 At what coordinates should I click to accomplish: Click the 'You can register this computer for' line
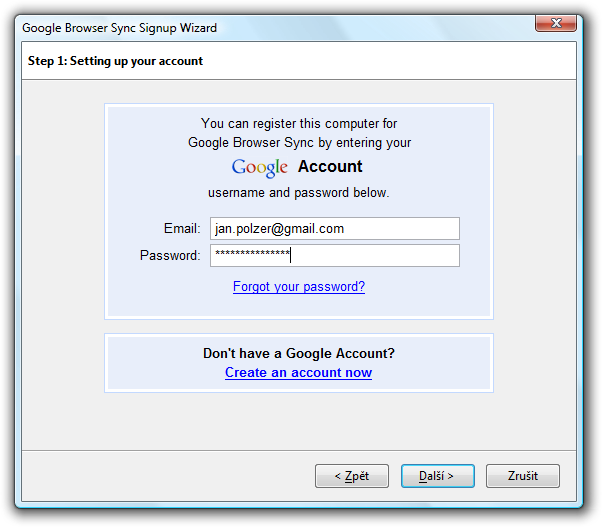(x=299, y=124)
